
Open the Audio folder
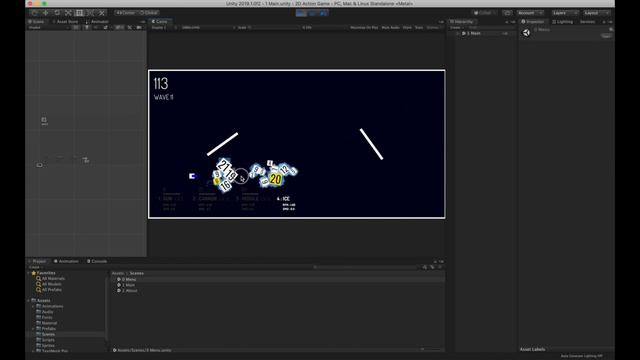[44, 312]
